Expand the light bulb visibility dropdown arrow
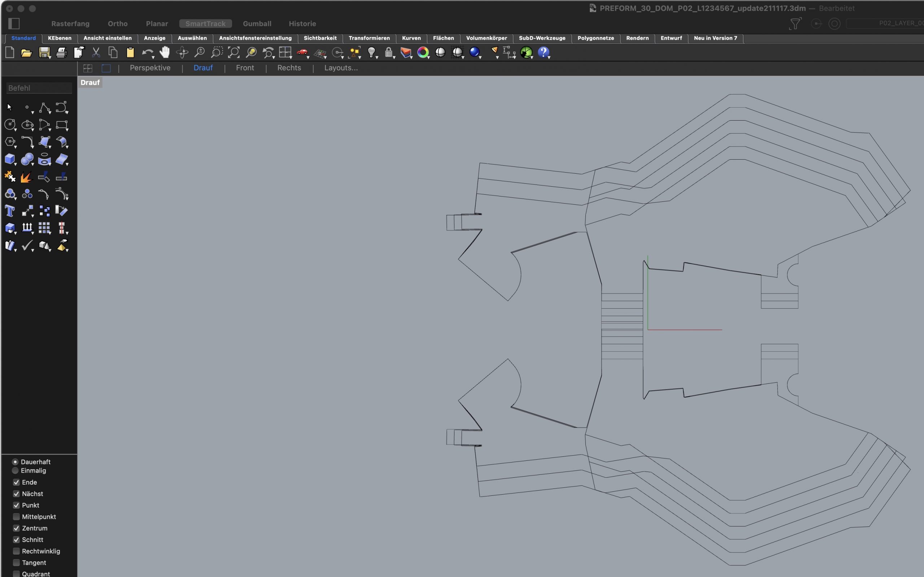The image size is (924, 577). (x=377, y=57)
